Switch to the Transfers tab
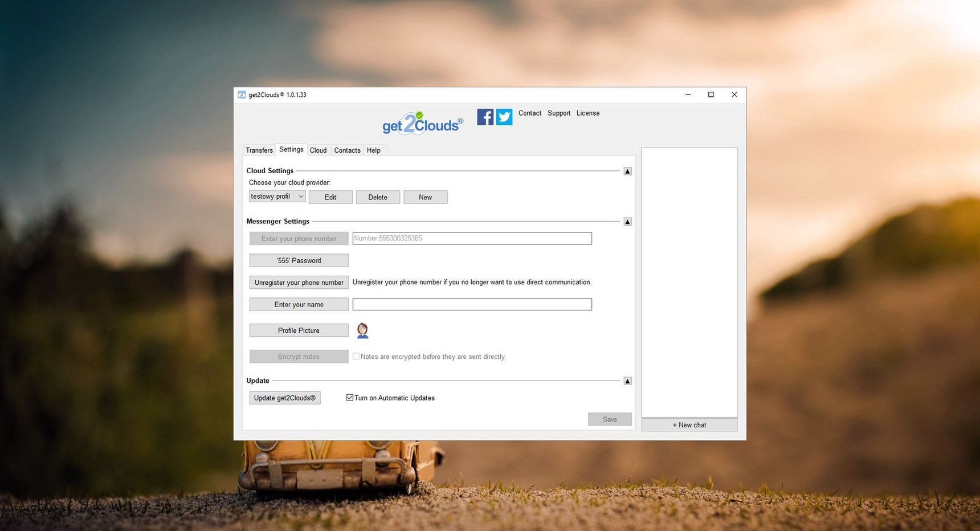980x531 pixels. (259, 150)
